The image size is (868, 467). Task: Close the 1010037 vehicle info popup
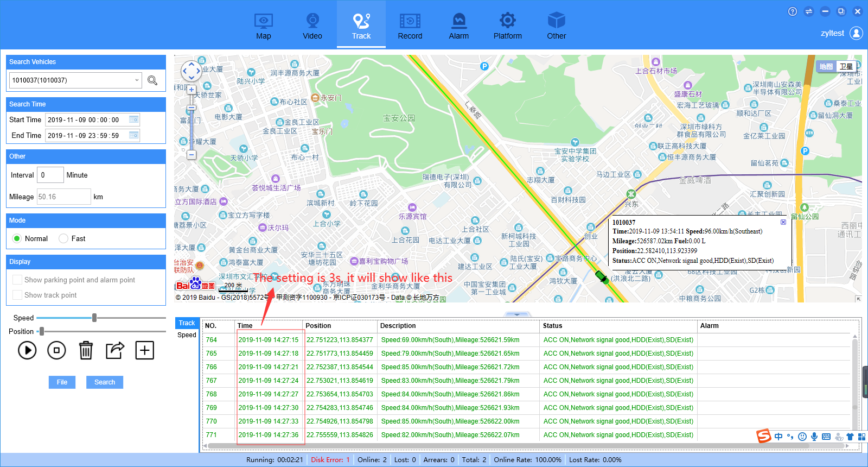(783, 222)
